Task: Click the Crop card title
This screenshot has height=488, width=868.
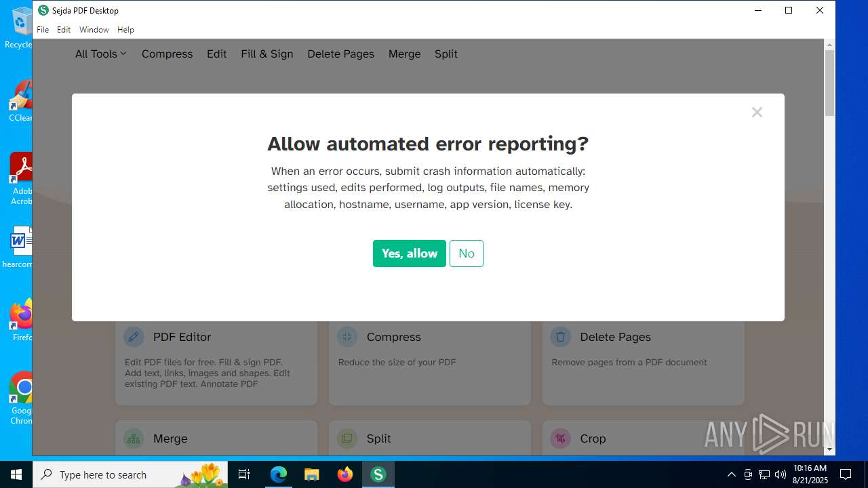Action: (x=593, y=439)
